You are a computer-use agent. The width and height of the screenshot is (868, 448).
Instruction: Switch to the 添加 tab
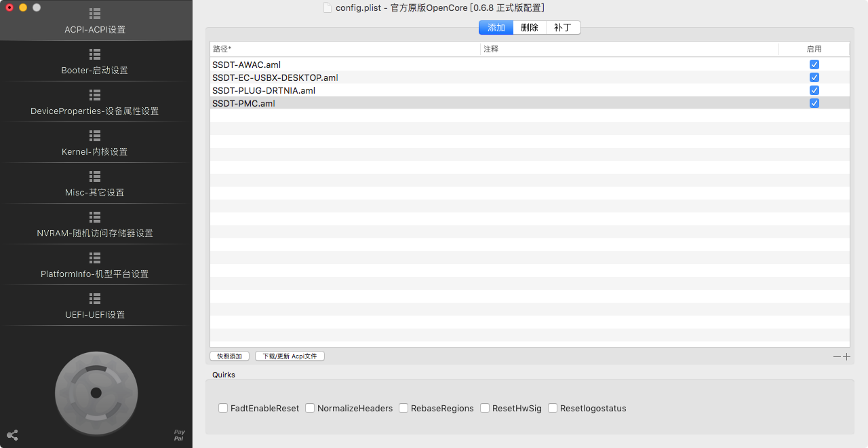(496, 28)
